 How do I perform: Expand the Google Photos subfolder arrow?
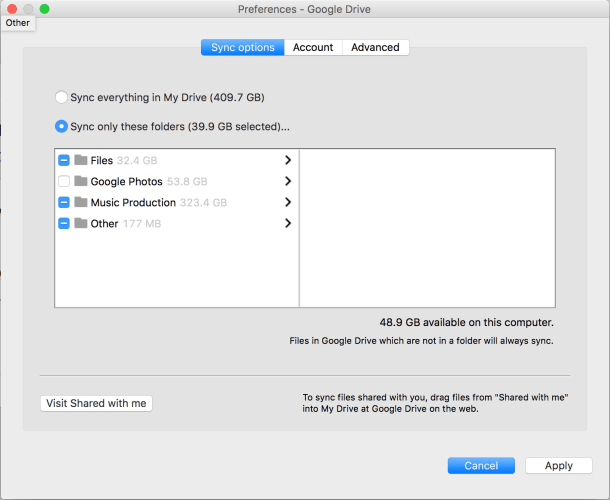(x=288, y=181)
